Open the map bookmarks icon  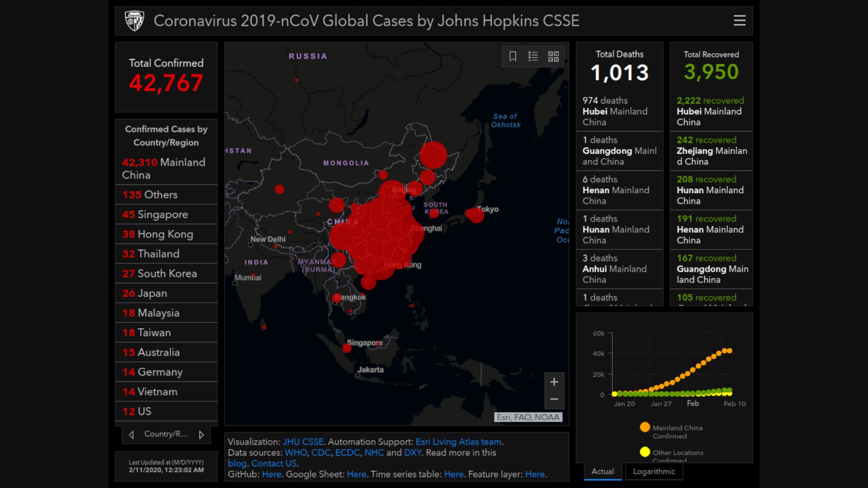513,56
